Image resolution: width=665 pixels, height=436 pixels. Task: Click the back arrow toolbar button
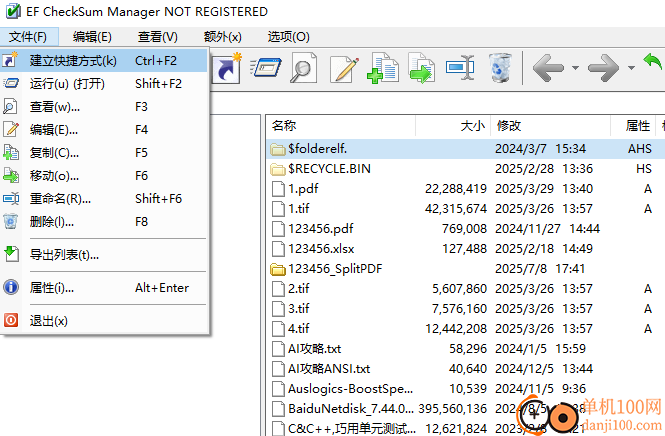click(x=549, y=68)
